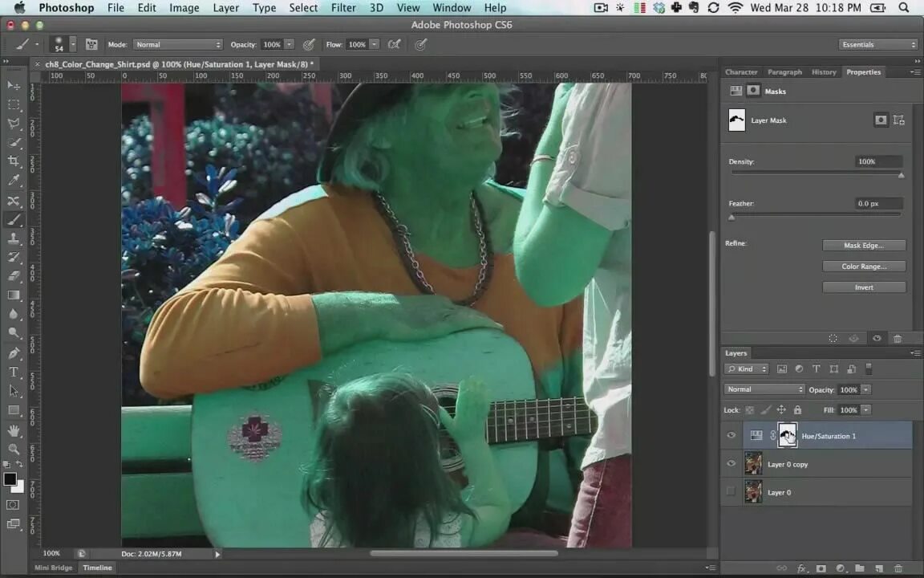Open the layer blend mode Normal dropdown
924x578 pixels.
[x=764, y=389]
